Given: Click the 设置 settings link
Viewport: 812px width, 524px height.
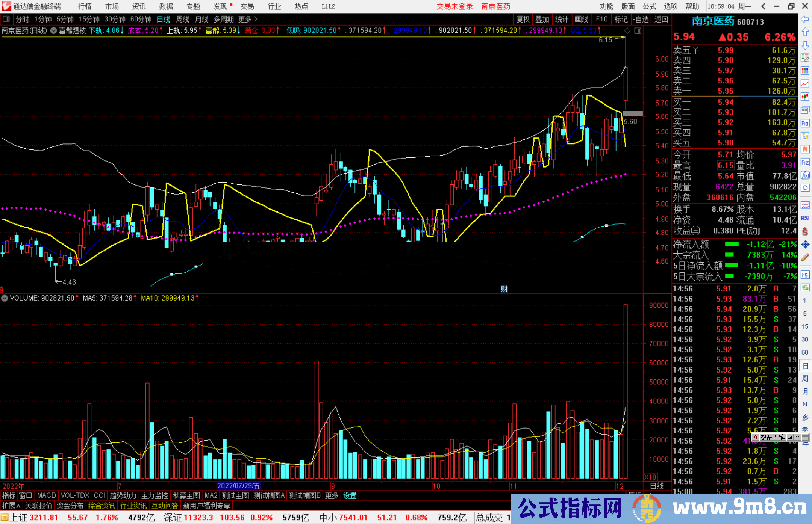Looking at the screenshot, I should (x=350, y=495).
